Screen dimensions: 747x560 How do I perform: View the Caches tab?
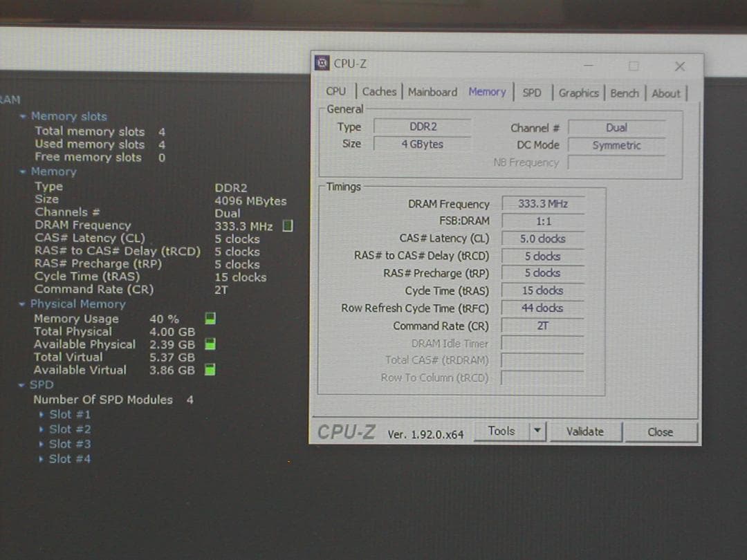(x=379, y=91)
